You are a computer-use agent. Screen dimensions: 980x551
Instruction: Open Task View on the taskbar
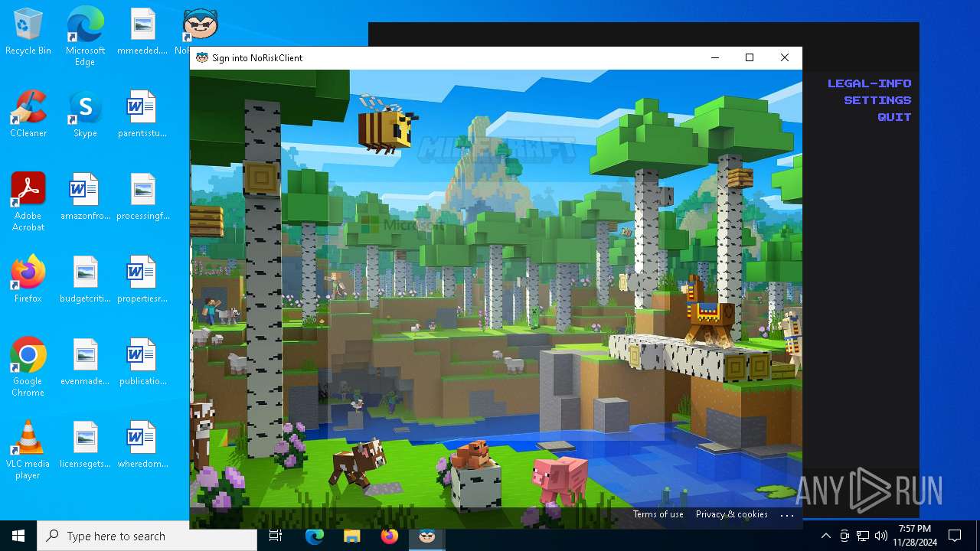coord(276,536)
